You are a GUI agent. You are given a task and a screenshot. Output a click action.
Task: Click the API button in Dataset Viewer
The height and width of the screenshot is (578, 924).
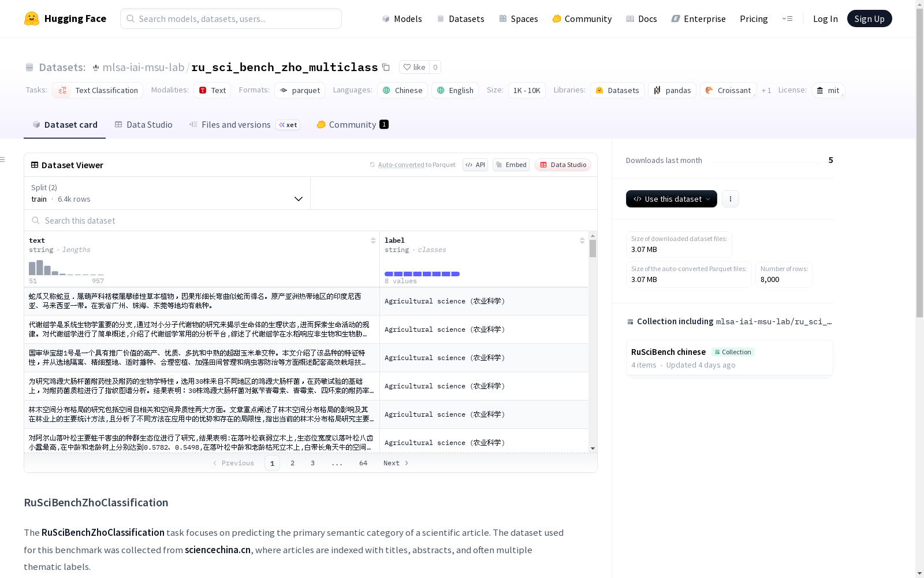(475, 165)
